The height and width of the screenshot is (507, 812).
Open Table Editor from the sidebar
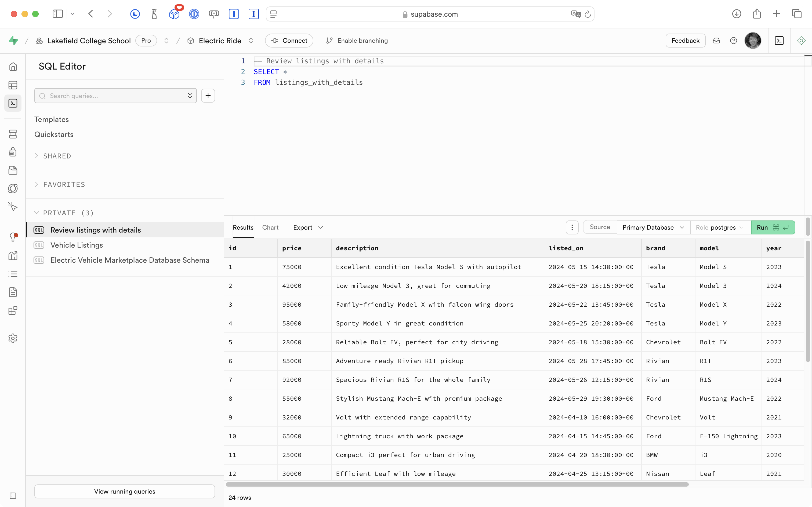13,85
